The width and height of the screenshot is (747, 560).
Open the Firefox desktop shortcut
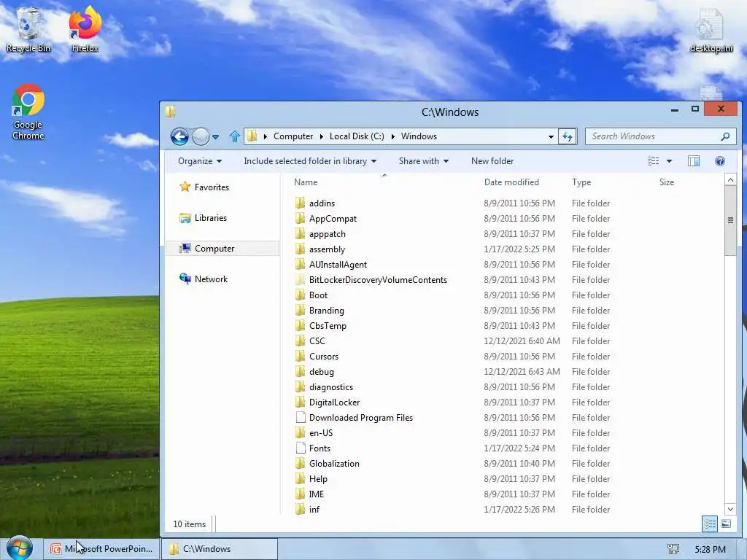tap(85, 29)
